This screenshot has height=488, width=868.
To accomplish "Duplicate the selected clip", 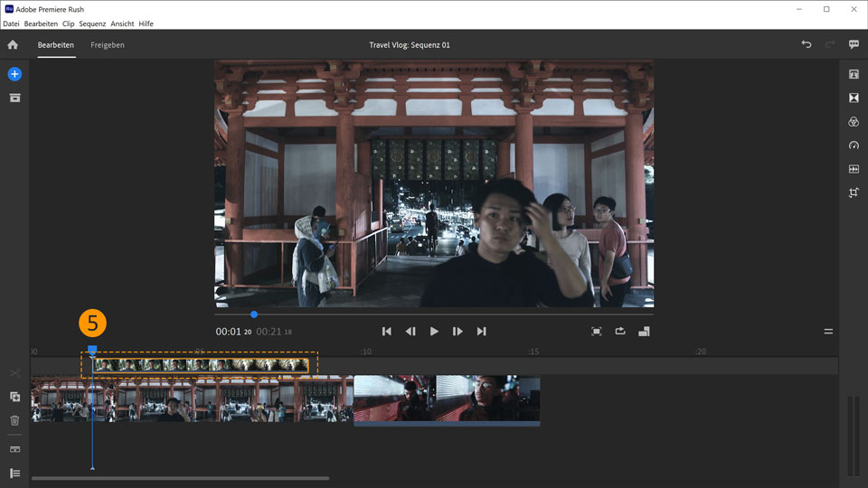I will tap(15, 397).
